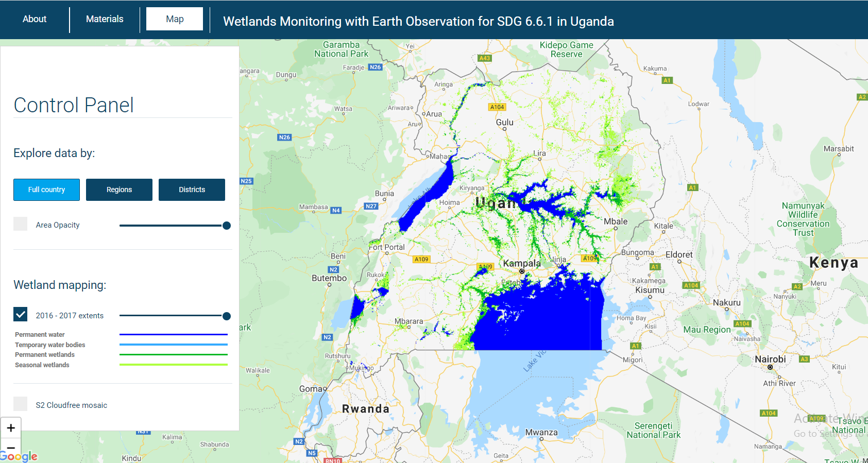868x463 pixels.
Task: Explore data by Regions
Action: 119,190
